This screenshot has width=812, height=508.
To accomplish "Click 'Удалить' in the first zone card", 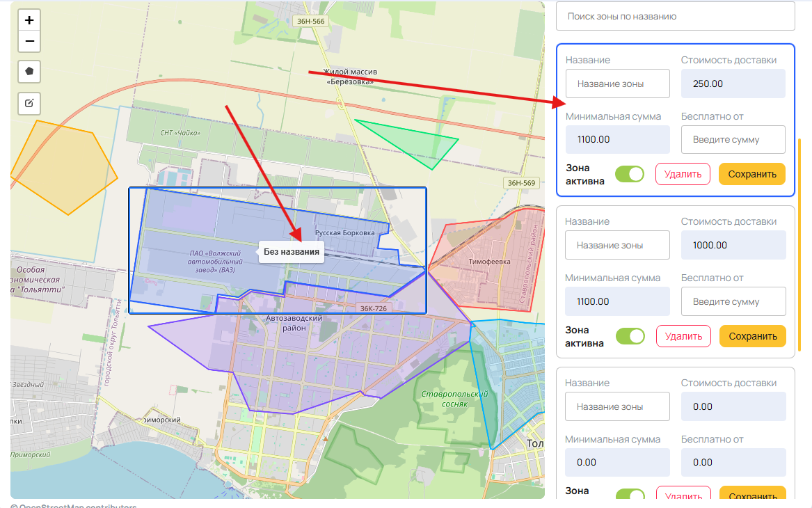I will pos(683,174).
